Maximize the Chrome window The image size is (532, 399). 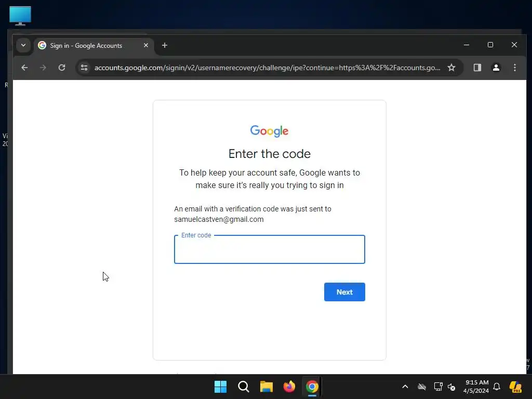(490, 45)
